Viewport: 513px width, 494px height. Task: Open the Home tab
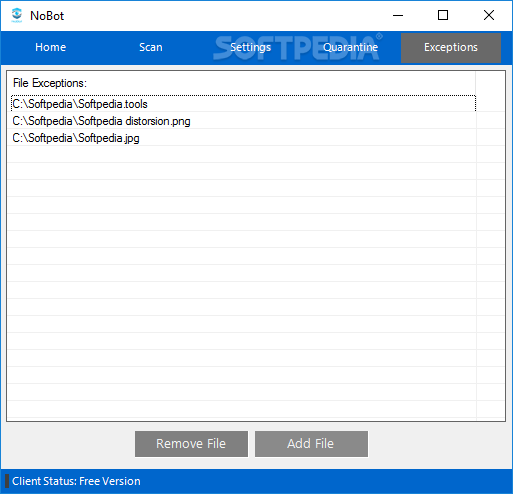tap(51, 47)
